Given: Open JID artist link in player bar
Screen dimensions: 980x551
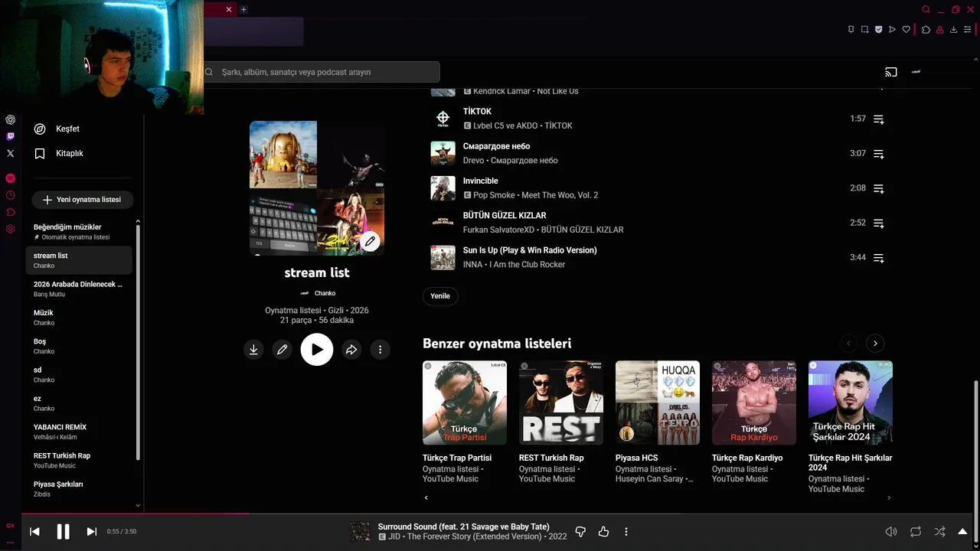Looking at the screenshot, I should pyautogui.click(x=394, y=537).
